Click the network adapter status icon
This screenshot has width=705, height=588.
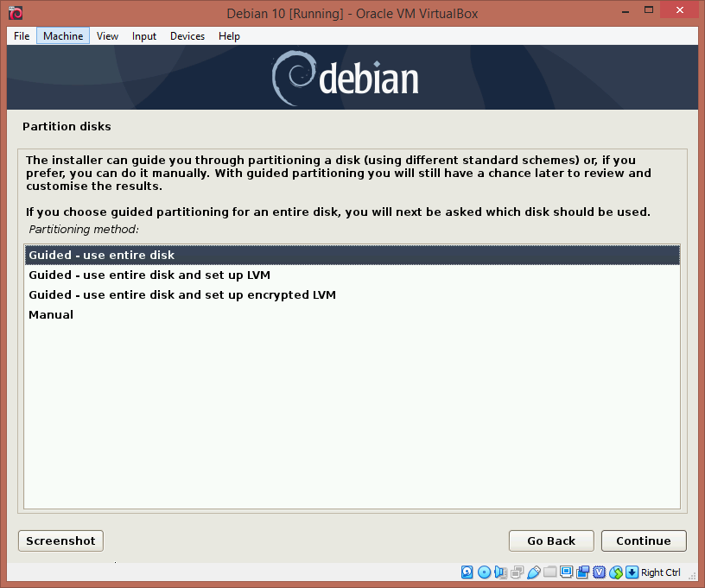coord(517,572)
